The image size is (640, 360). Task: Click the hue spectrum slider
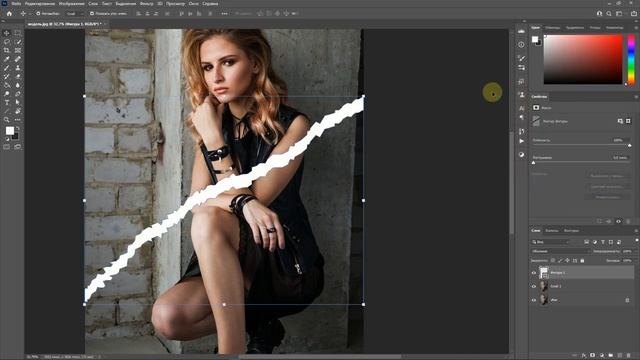click(x=631, y=60)
